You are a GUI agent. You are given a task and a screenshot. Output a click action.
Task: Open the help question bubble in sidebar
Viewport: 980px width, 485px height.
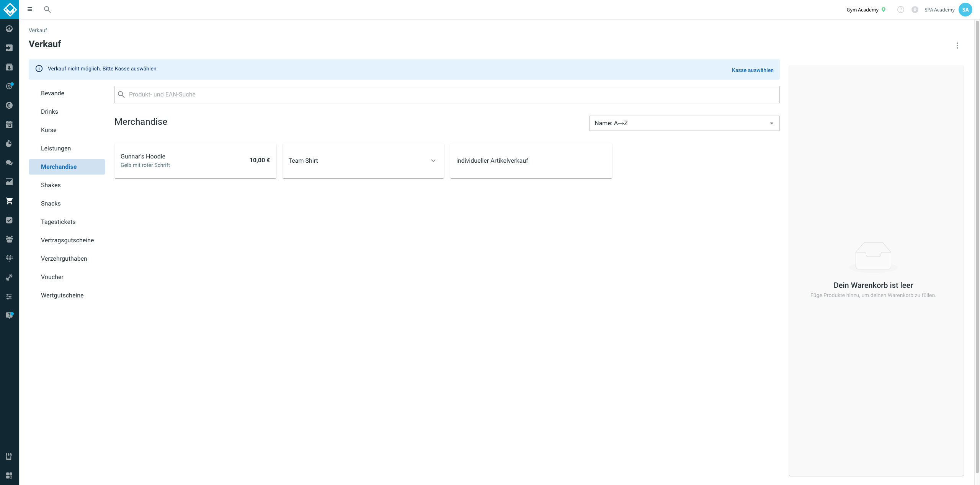[x=9, y=315]
